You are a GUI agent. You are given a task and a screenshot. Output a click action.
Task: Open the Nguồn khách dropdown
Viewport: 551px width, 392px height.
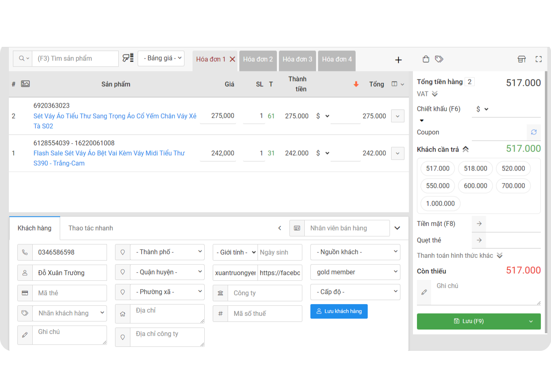[355, 252]
